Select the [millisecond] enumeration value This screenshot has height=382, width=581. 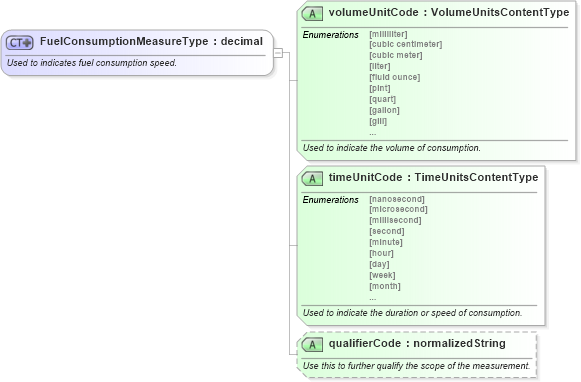click(395, 220)
